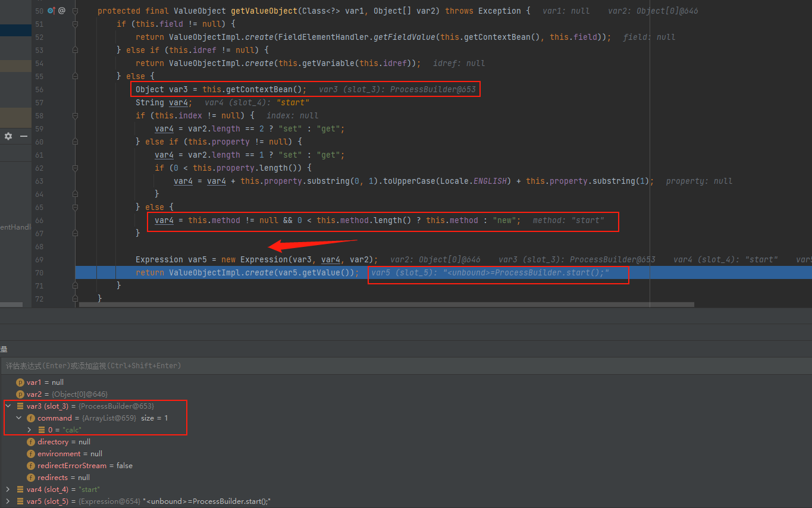Hide the left panel using the minus icon
812x508 pixels.
(24, 136)
